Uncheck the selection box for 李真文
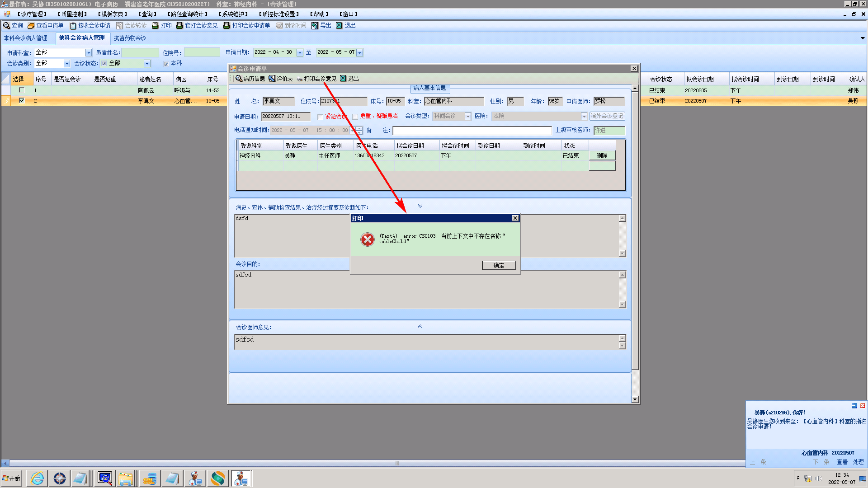868x488 pixels. coord(21,100)
